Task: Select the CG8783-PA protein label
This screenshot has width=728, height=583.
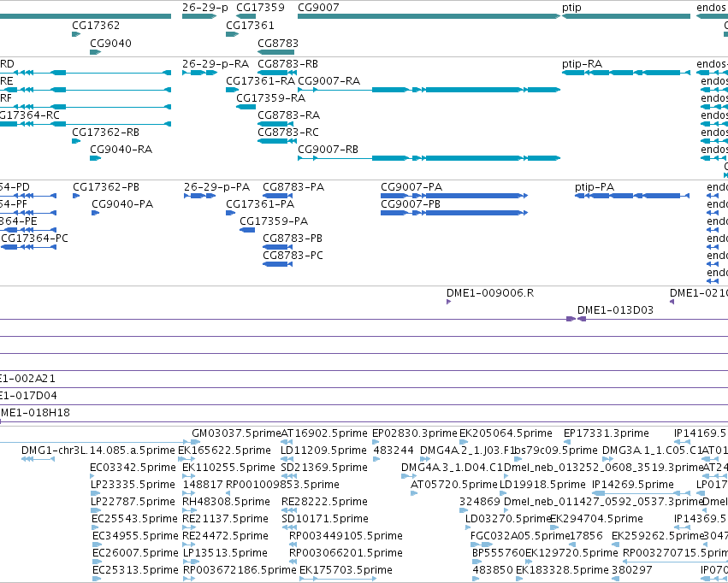Action: pyautogui.click(x=293, y=187)
